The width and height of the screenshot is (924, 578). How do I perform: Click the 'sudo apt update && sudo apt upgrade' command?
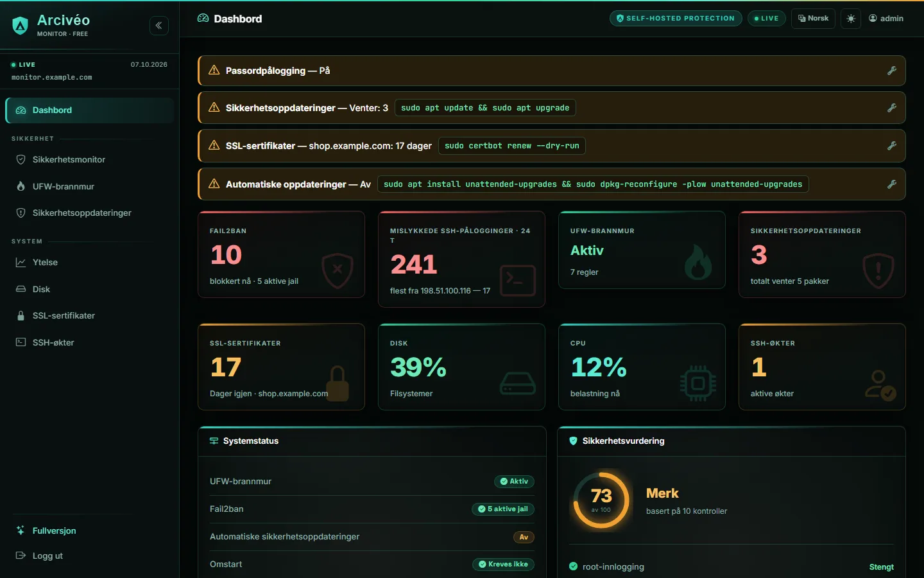pyautogui.click(x=485, y=108)
